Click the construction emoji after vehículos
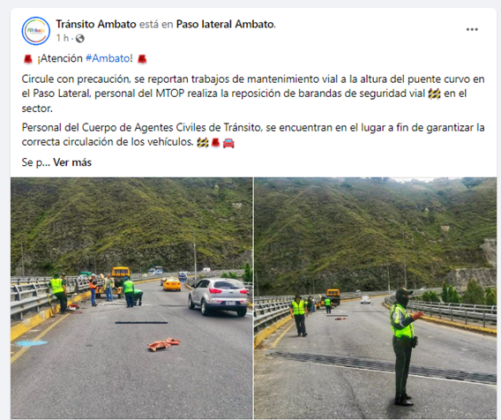The image size is (501, 420). click(x=203, y=143)
